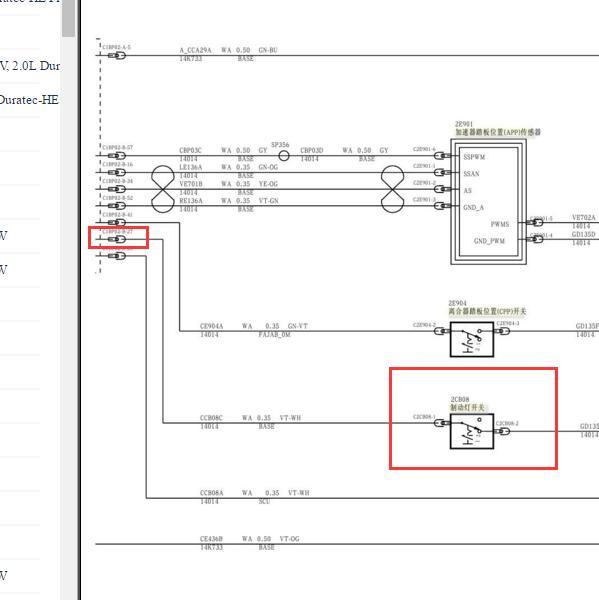This screenshot has height=600, width=599.
Task: Click color code 'VT-OG' on the CE436B wire
Action: 289,539
